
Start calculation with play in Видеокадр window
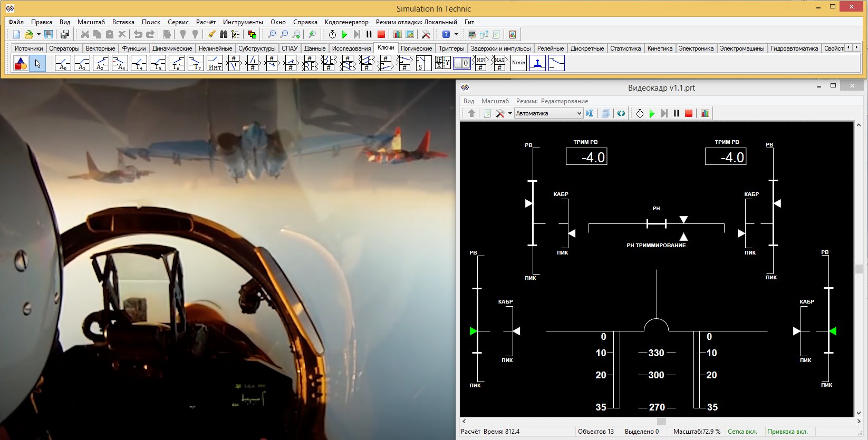click(x=652, y=113)
